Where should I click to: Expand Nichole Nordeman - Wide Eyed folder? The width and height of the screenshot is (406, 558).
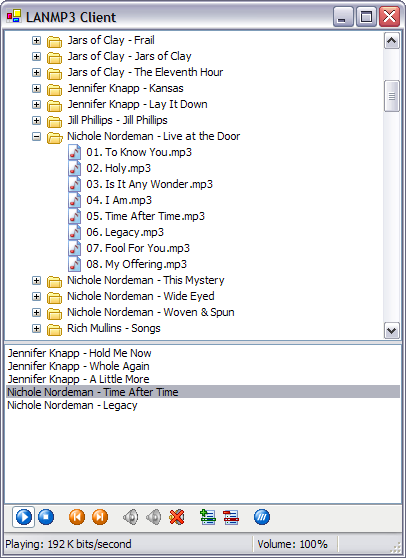click(36, 296)
